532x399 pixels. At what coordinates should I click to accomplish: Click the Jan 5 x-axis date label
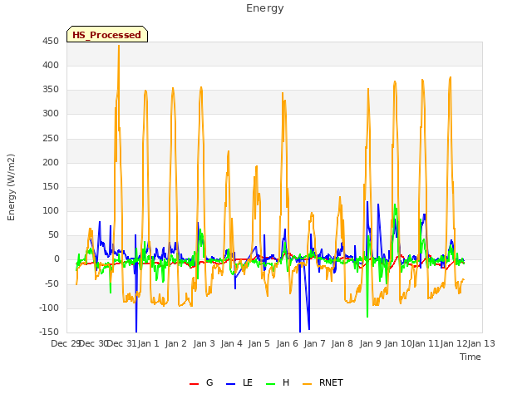tap(259, 343)
